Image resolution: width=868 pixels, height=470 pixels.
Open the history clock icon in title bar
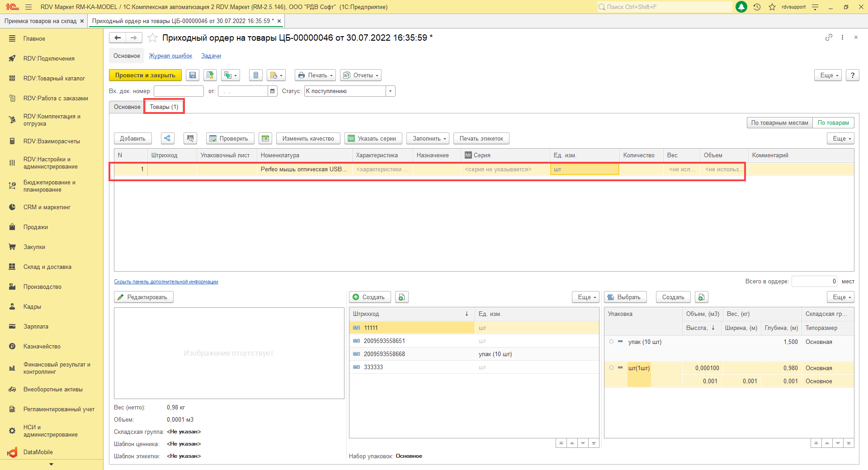[757, 7]
